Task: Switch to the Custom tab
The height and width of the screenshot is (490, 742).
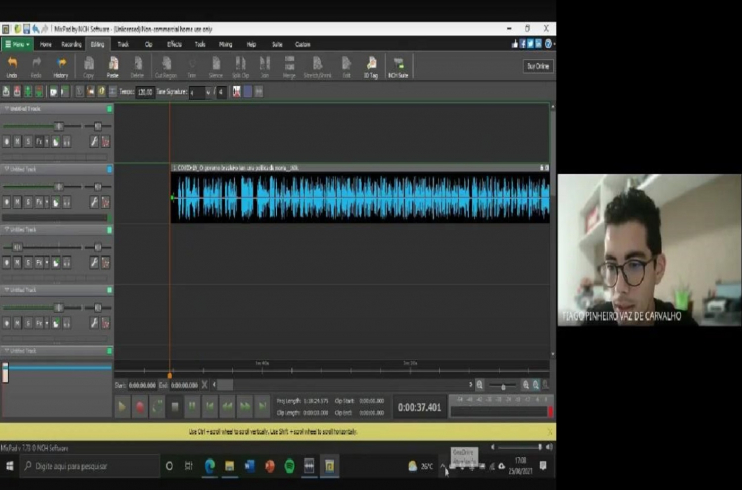Action: 303,45
